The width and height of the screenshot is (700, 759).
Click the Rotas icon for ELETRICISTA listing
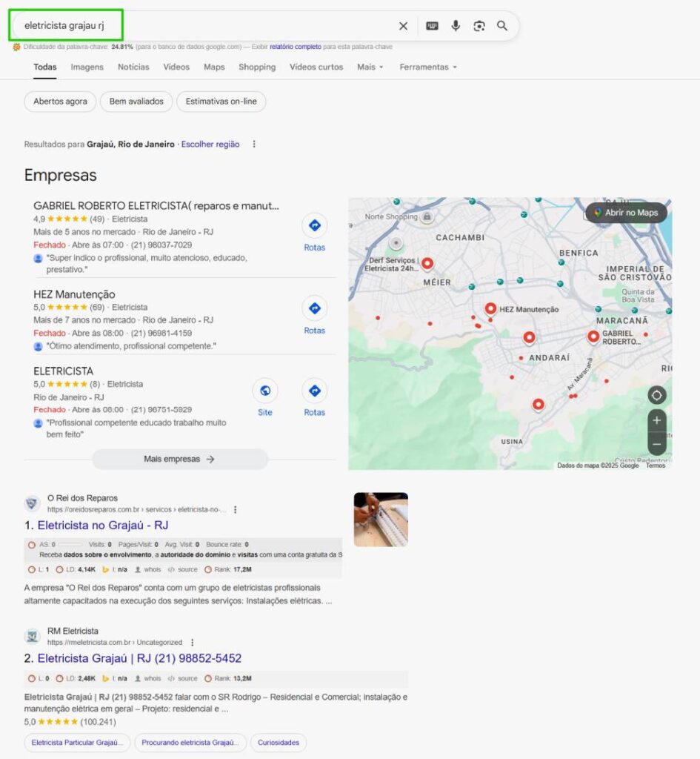point(314,391)
